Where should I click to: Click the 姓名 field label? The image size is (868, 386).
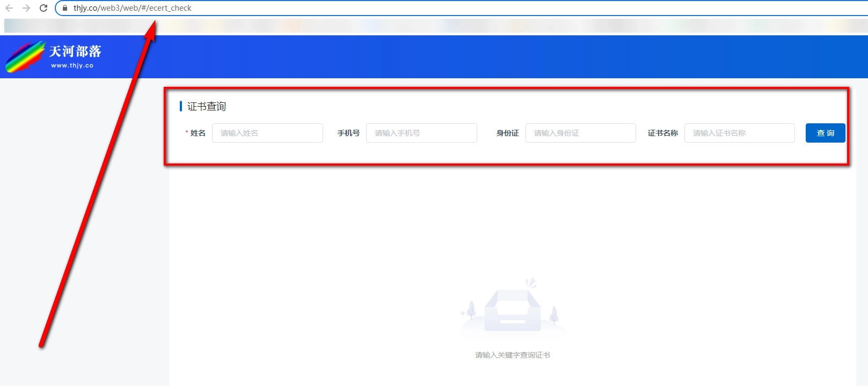(x=198, y=133)
